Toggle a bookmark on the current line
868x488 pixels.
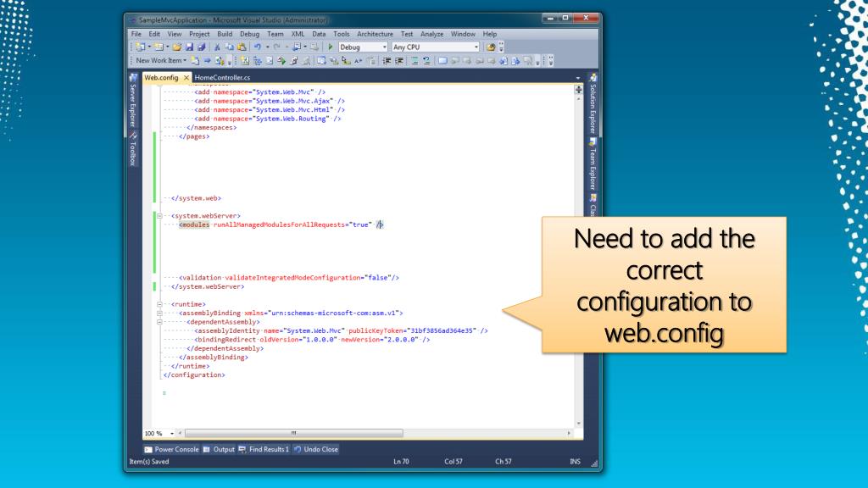pos(442,60)
